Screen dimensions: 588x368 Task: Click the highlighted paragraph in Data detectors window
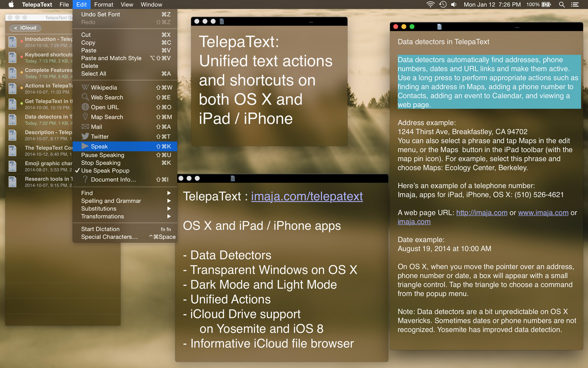489,82
